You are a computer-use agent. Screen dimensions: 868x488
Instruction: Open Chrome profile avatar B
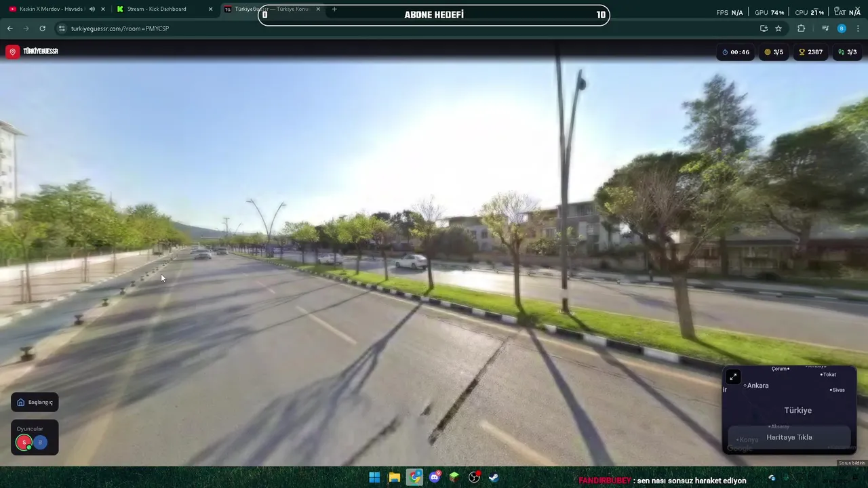coord(842,28)
